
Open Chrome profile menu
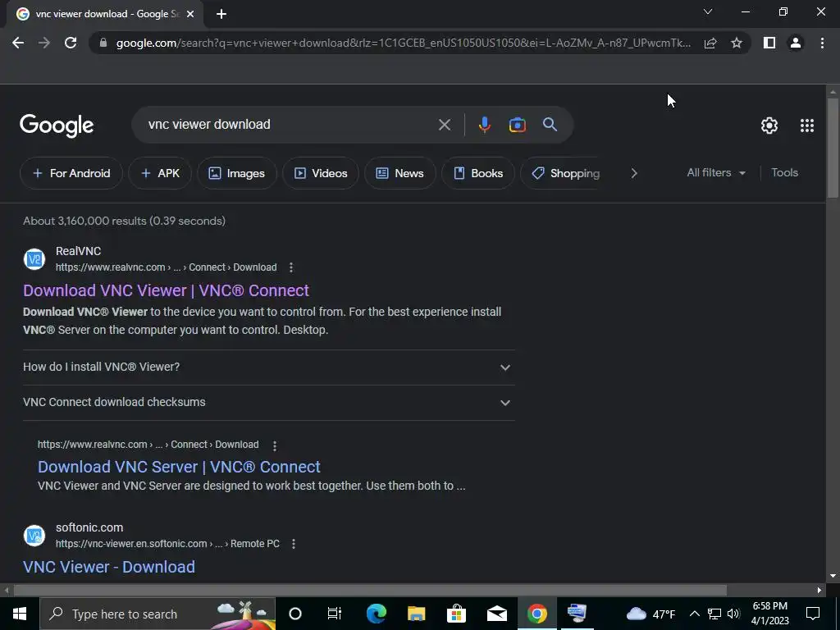click(796, 43)
